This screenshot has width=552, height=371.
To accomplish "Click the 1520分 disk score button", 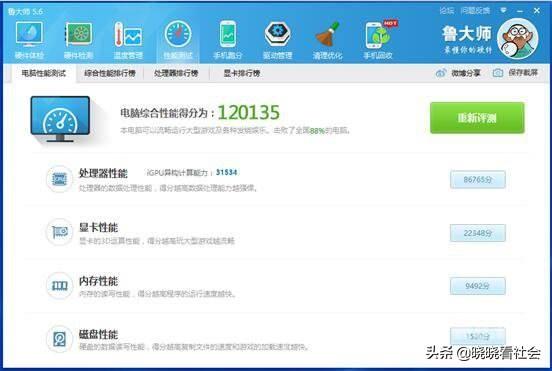I will (x=478, y=337).
